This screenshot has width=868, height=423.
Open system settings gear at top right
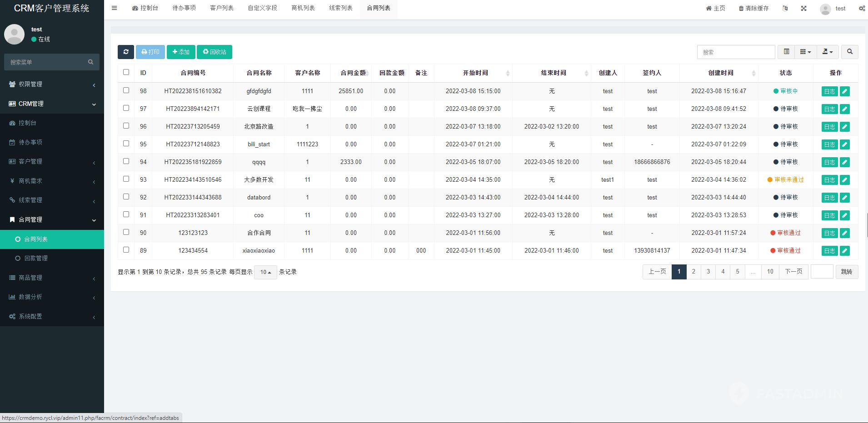click(861, 8)
